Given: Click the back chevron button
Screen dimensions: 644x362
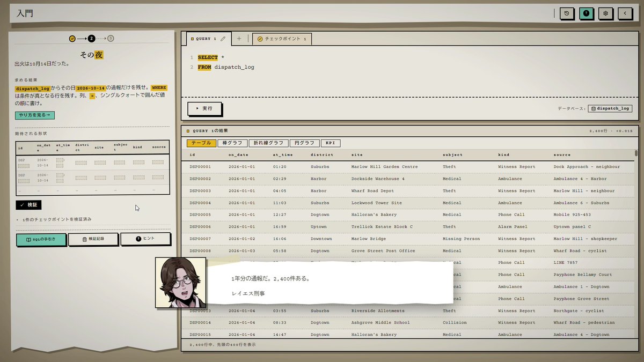Looking at the screenshot, I should pyautogui.click(x=625, y=13).
